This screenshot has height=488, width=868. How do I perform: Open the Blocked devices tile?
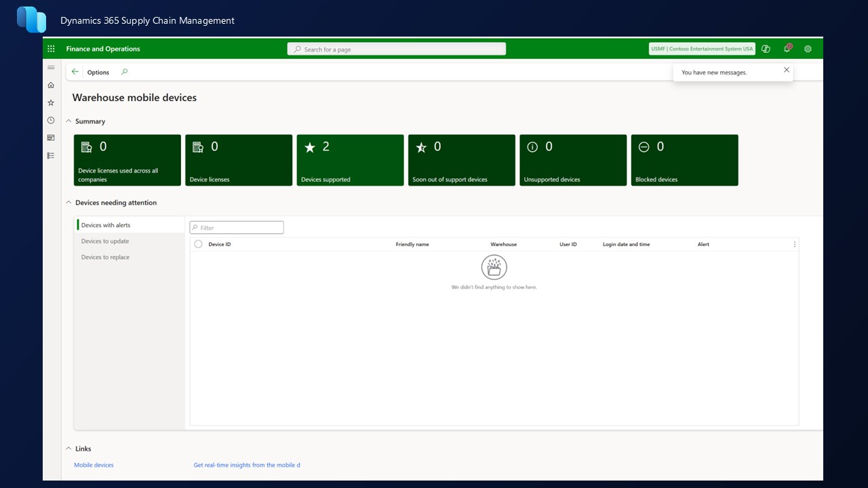pos(685,160)
